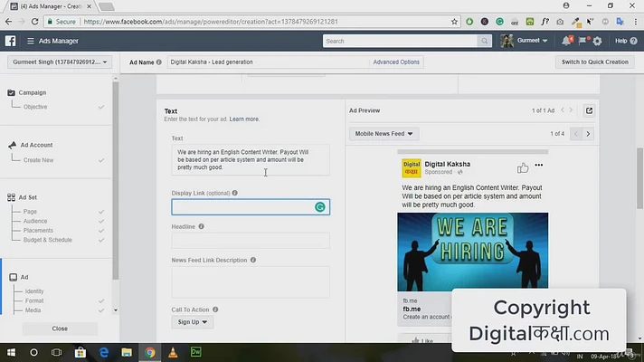Open the Ads Manager hamburger menu
The height and width of the screenshot is (362, 644).
pos(31,41)
